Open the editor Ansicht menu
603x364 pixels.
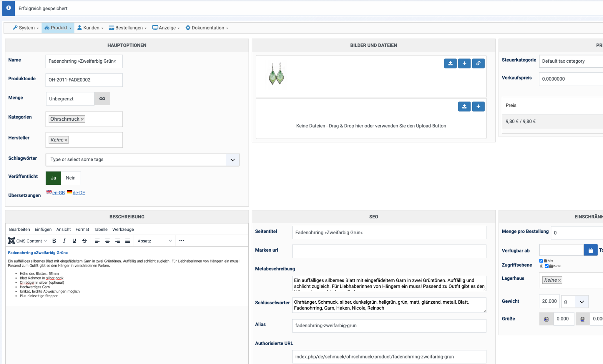[63, 230]
